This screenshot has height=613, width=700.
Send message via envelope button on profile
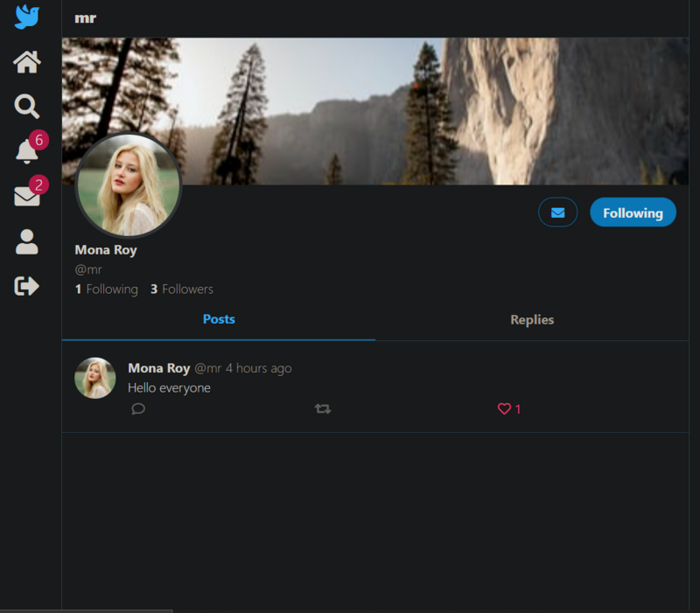pos(557,212)
